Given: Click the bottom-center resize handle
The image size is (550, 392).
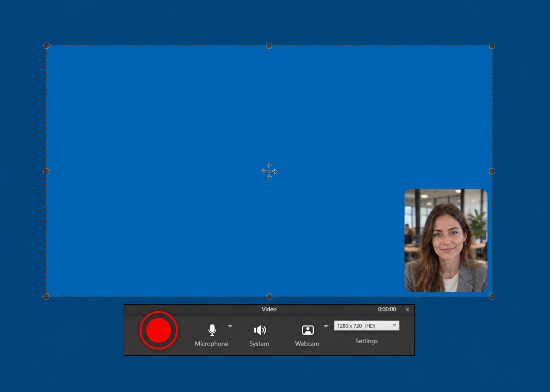Looking at the screenshot, I should click(269, 296).
